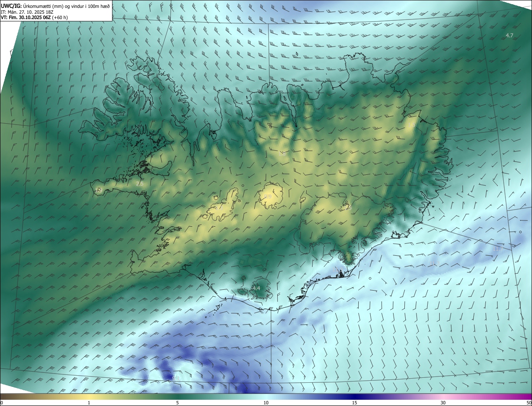
Task: Click the 0.9 value label on the map
Action: [267, 196]
